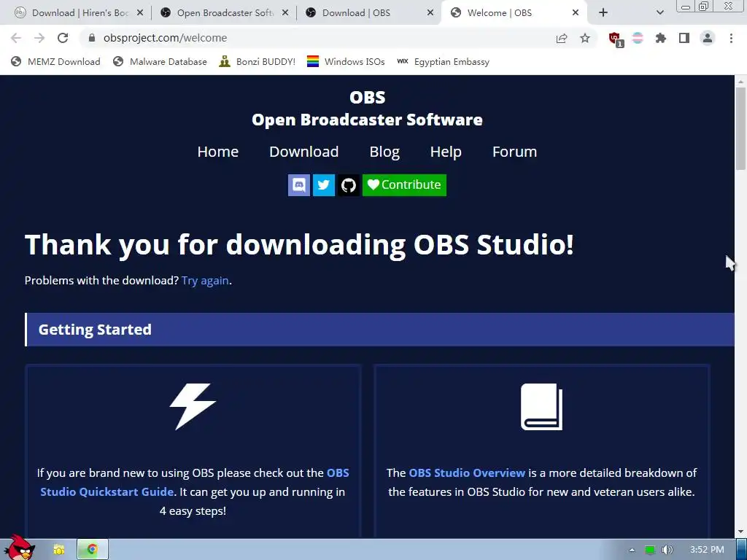Close the Hiren's Boot tab

[x=140, y=13]
